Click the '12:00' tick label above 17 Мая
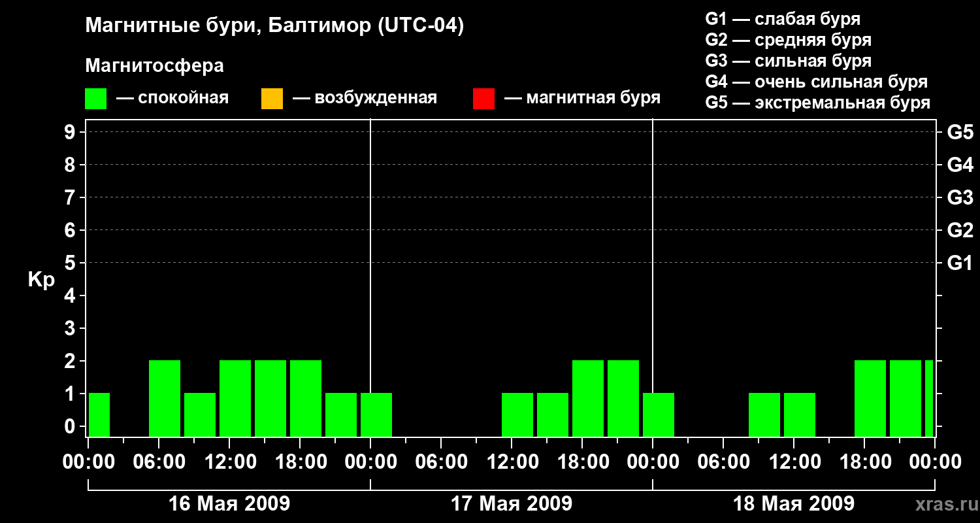This screenshot has height=523, width=980. tap(512, 462)
